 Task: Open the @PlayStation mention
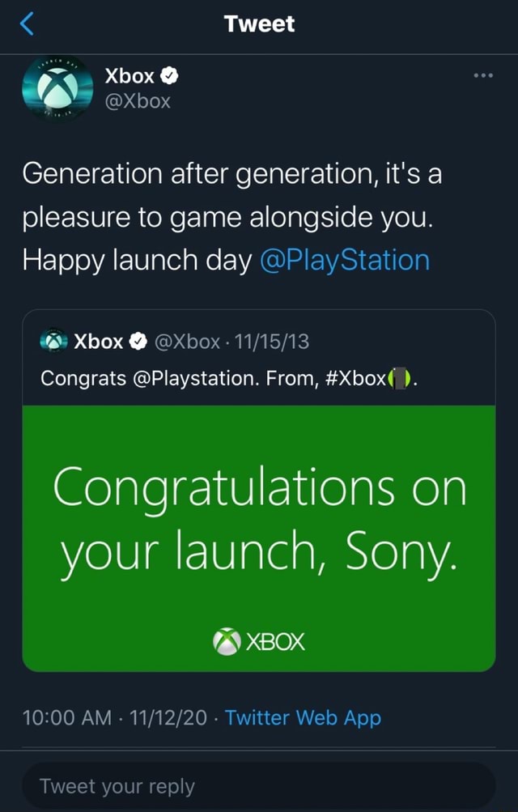click(347, 260)
